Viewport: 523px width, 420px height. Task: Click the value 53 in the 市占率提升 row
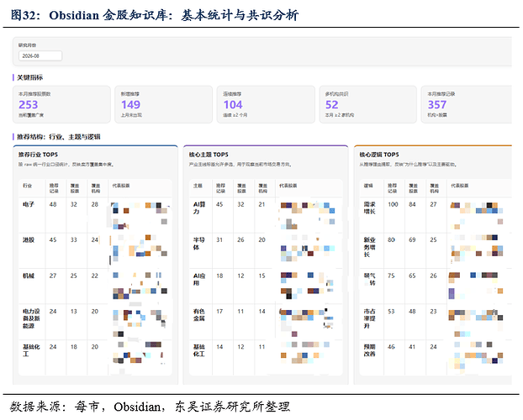(391, 311)
